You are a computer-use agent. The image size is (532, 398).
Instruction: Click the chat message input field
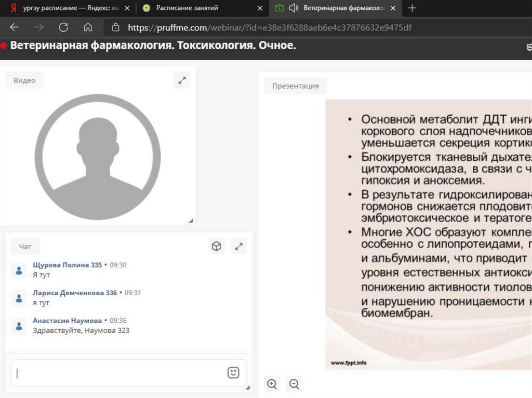click(119, 373)
